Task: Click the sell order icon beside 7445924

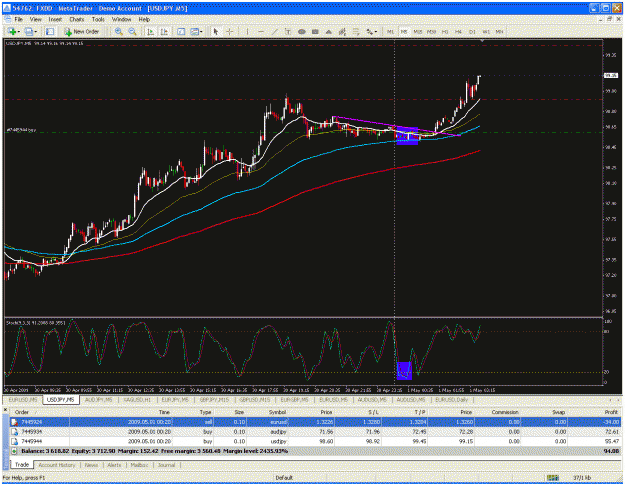Action: (14, 422)
